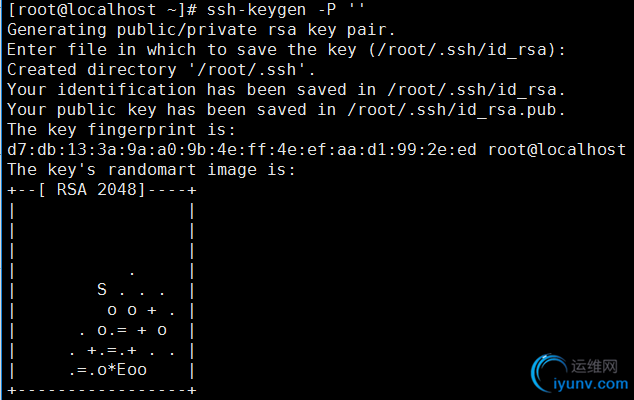Click the letter E in randomart
The image size is (634, 400).
[122, 370]
